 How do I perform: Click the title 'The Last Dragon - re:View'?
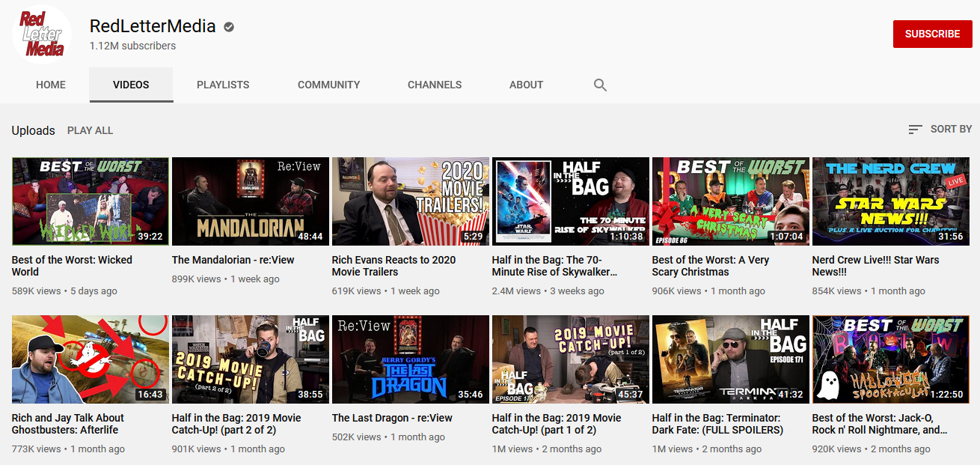click(393, 418)
